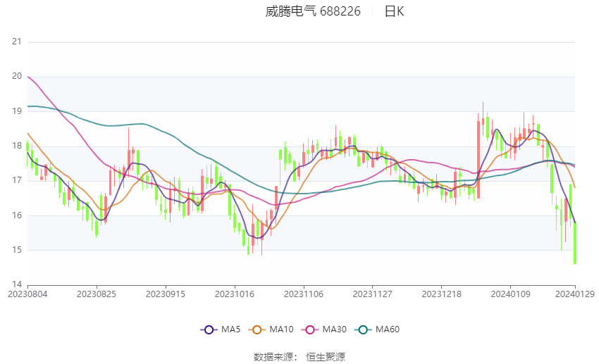Toggle the MA10 legend series
Viewport: 599px width, 364px height.
(x=271, y=330)
